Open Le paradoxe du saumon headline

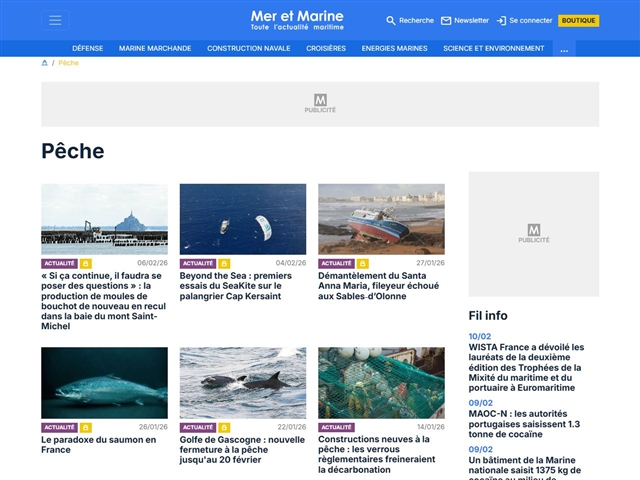[99, 444]
